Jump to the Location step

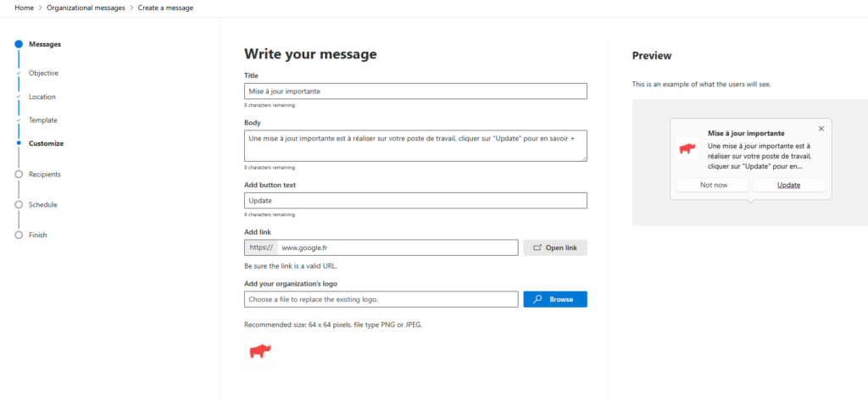42,97
